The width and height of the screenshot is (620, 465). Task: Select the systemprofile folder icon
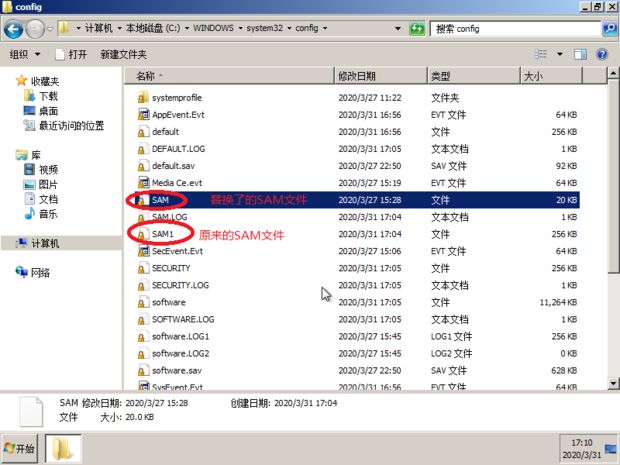click(143, 98)
